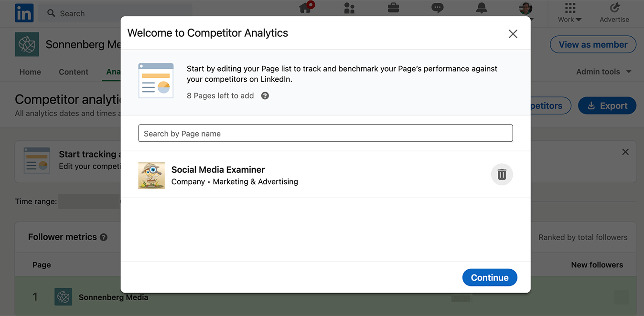The width and height of the screenshot is (644, 316).
Task: Switch to the Content tab
Action: coord(74,72)
